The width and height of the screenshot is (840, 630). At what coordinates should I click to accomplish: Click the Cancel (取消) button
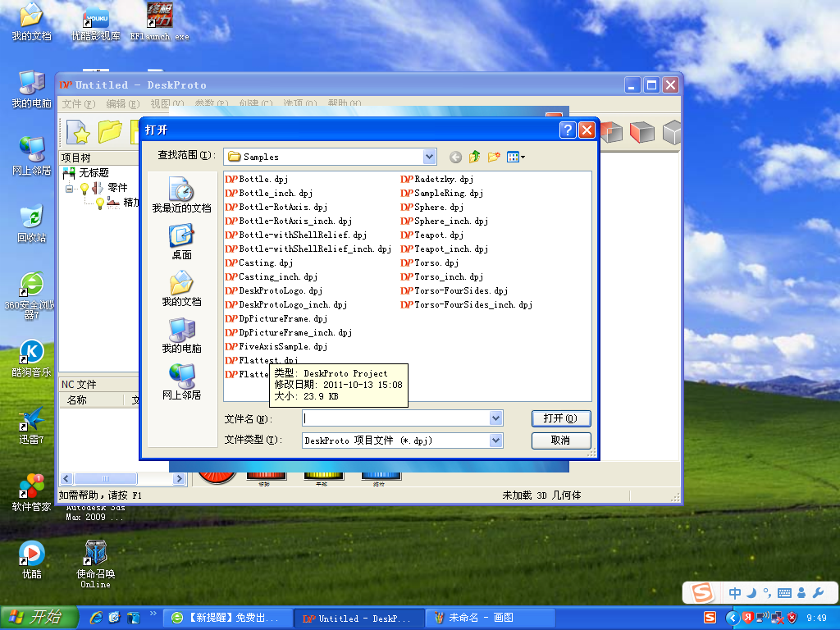tap(561, 441)
